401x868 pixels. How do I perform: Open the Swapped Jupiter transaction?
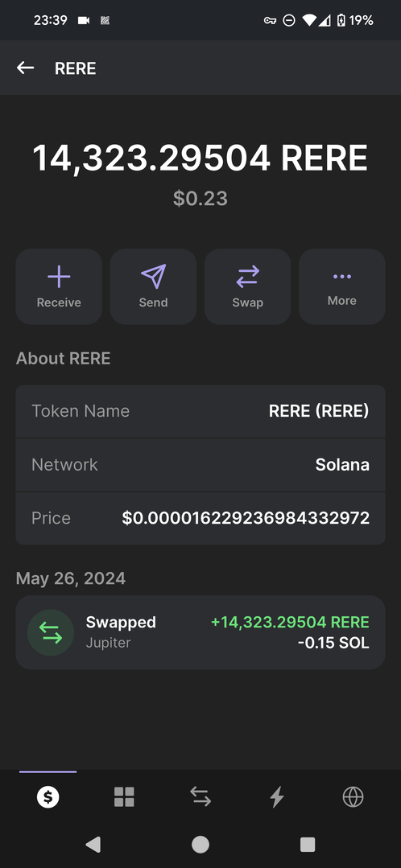pos(200,632)
